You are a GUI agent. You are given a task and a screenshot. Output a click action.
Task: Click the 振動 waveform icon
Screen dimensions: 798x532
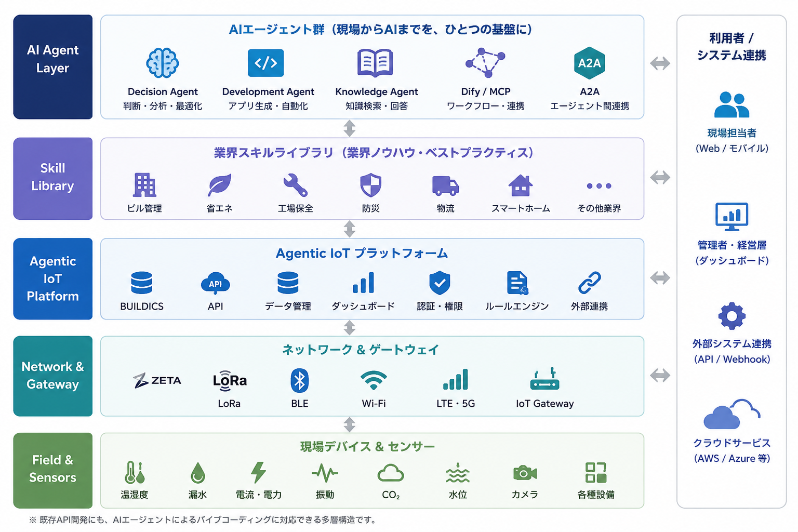click(x=325, y=473)
